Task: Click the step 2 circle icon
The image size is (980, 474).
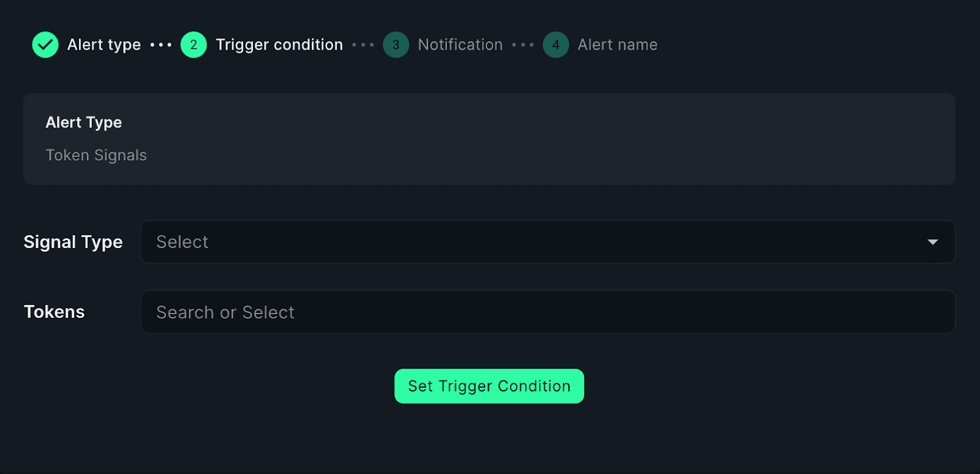Action: coord(194,45)
